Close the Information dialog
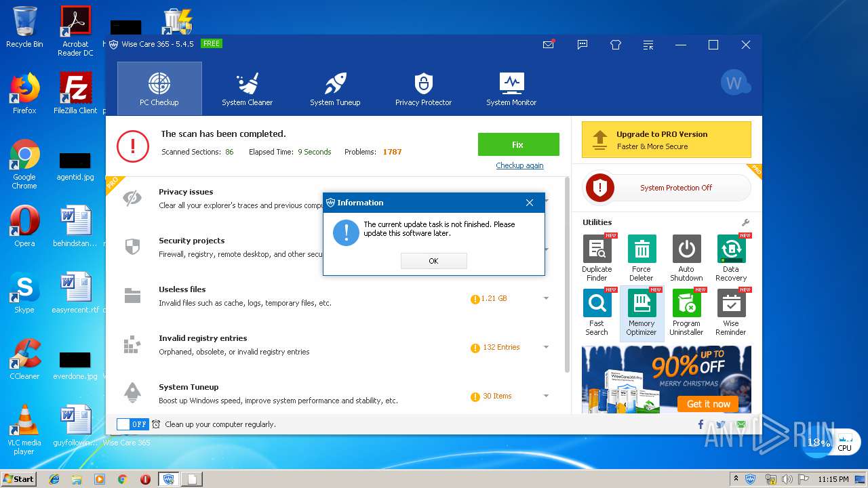This screenshot has height=488, width=868. [x=530, y=203]
